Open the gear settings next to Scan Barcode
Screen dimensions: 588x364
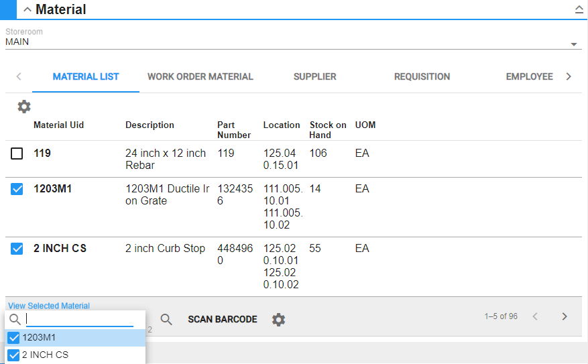278,320
